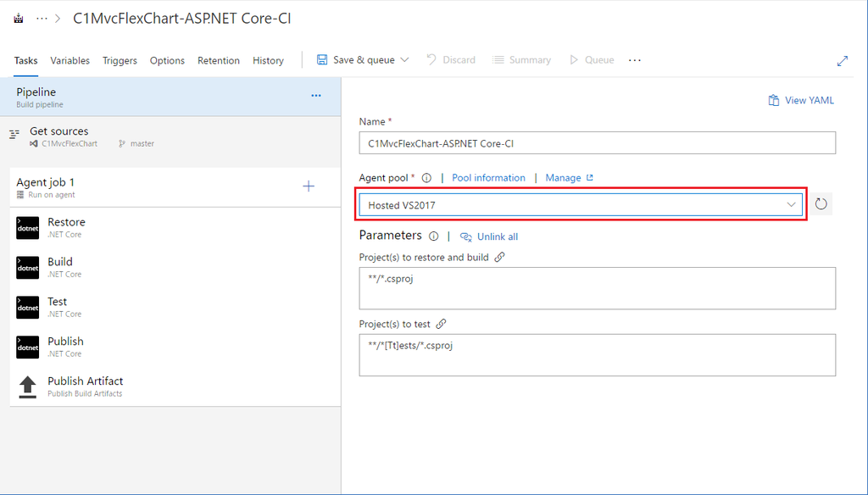
Task: Open the breadcrumb ellipsis menu
Action: (x=42, y=19)
